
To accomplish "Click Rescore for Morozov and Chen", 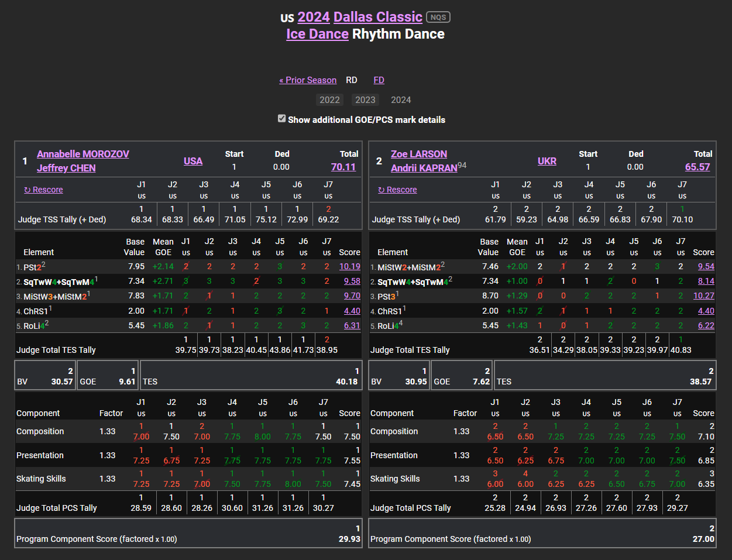I will [43, 190].
